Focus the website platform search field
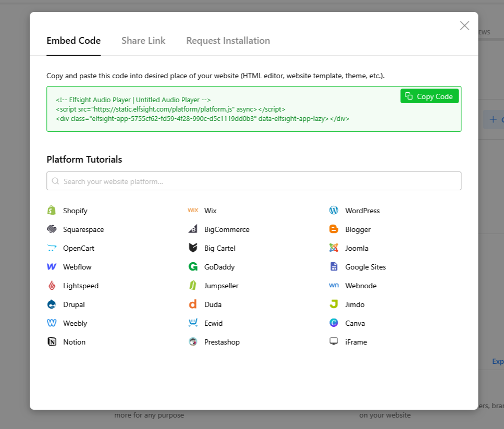Screen dimensions: 504x429 [x=254, y=181]
